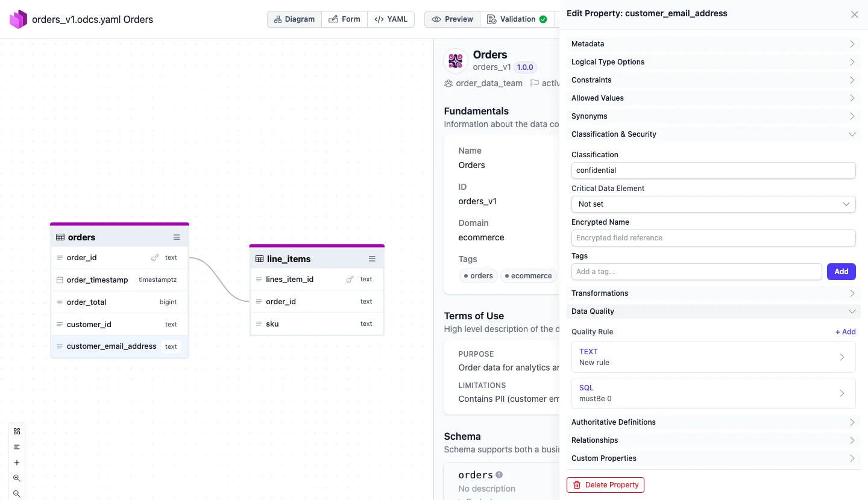Zoom out on the diagram canvas

click(x=17, y=494)
